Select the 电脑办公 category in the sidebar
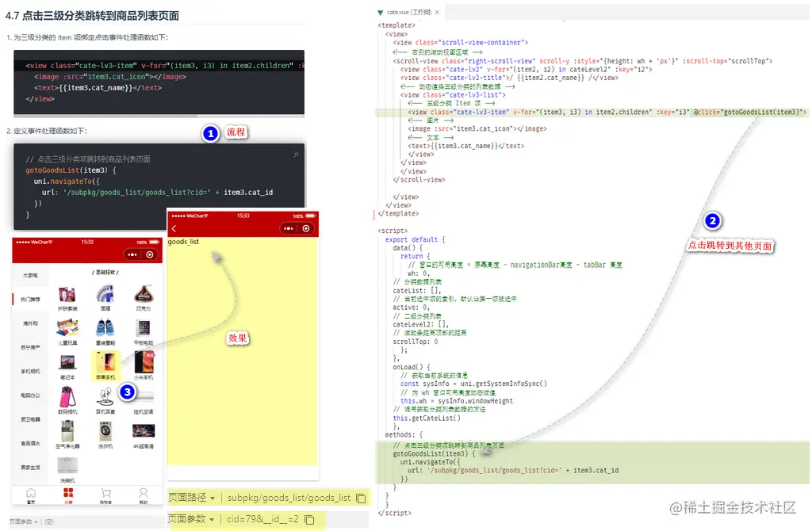812x531 pixels. 30,395
